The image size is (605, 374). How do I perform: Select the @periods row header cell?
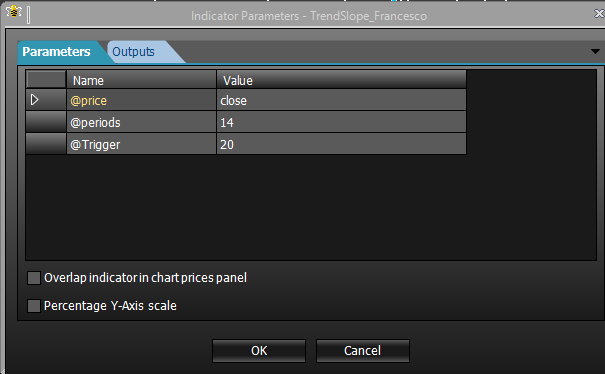point(46,122)
